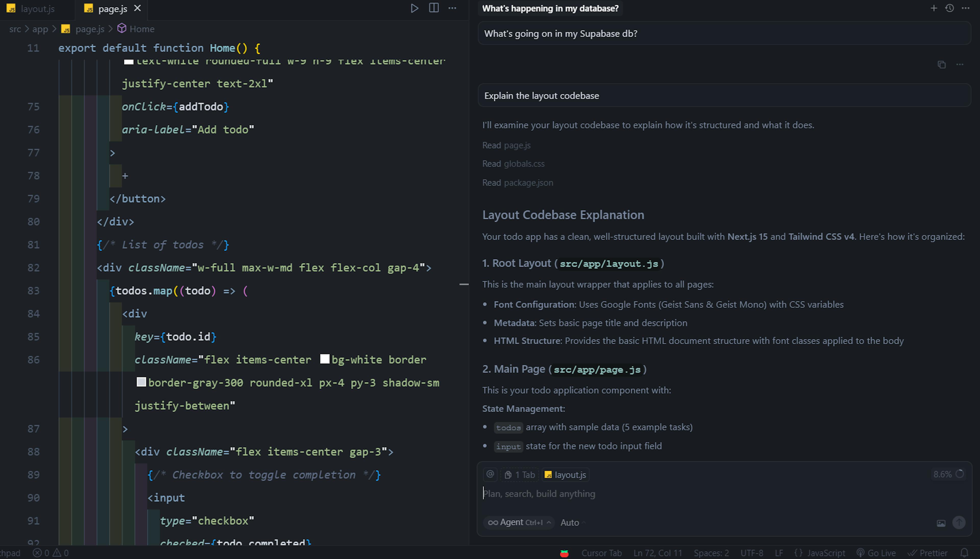Close the page.js tab
The width and height of the screenshot is (980, 559).
[x=137, y=8]
